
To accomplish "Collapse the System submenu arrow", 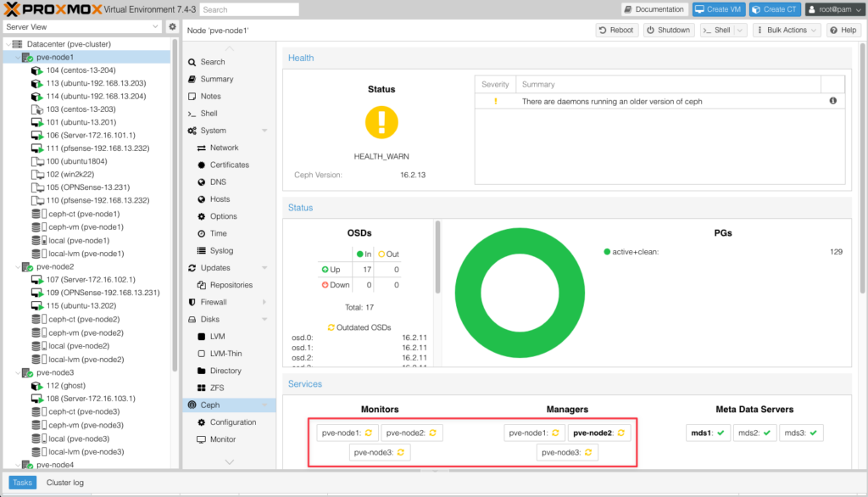I will pos(264,131).
